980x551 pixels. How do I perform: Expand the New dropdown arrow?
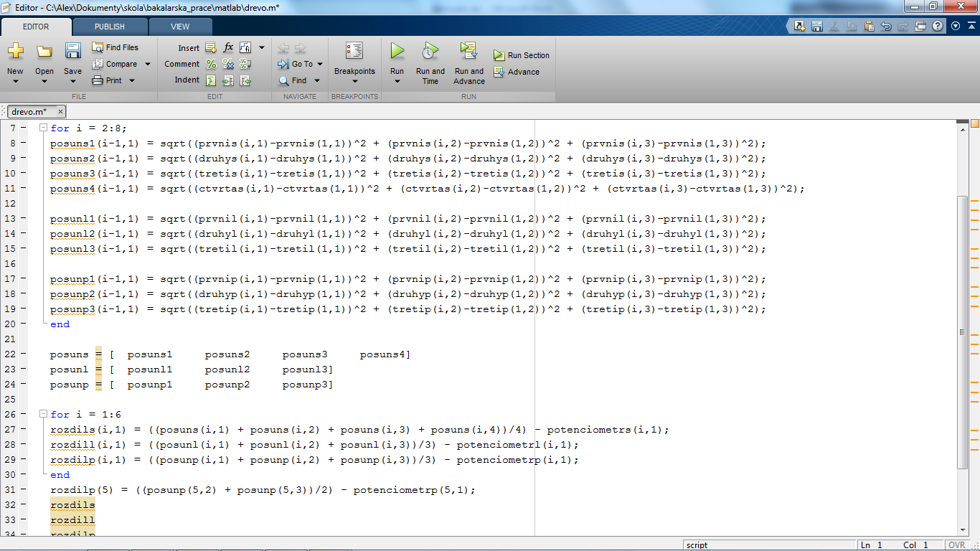15,81
